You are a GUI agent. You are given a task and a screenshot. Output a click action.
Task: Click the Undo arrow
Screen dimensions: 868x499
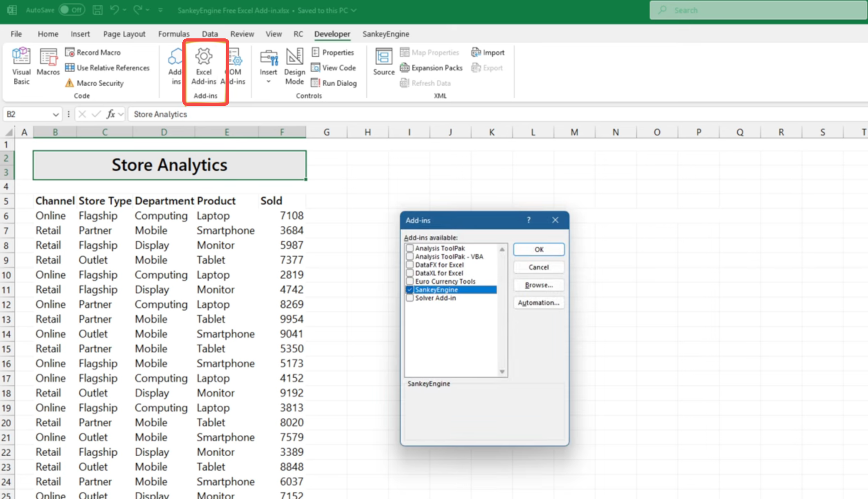coord(114,10)
